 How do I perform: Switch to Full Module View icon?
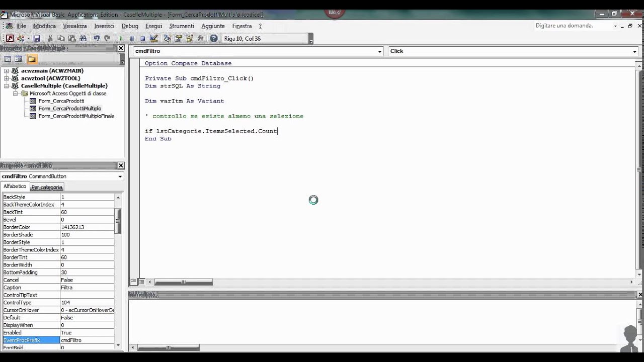click(141, 282)
